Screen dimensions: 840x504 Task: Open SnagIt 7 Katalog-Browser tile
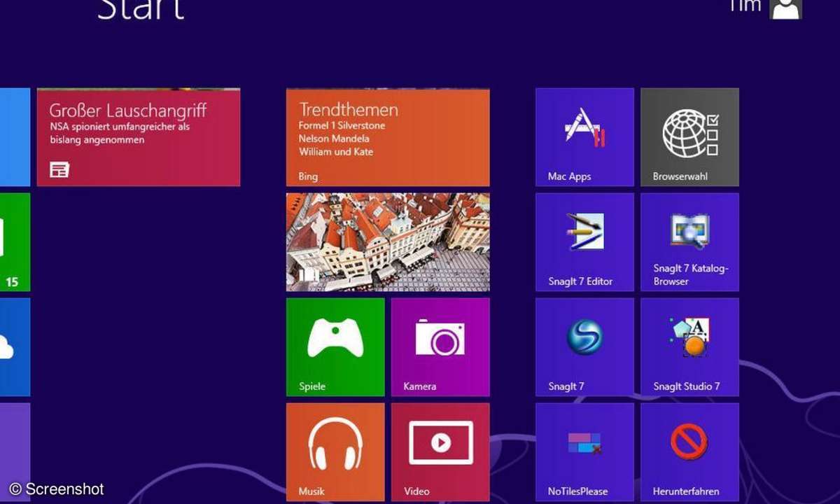689,242
